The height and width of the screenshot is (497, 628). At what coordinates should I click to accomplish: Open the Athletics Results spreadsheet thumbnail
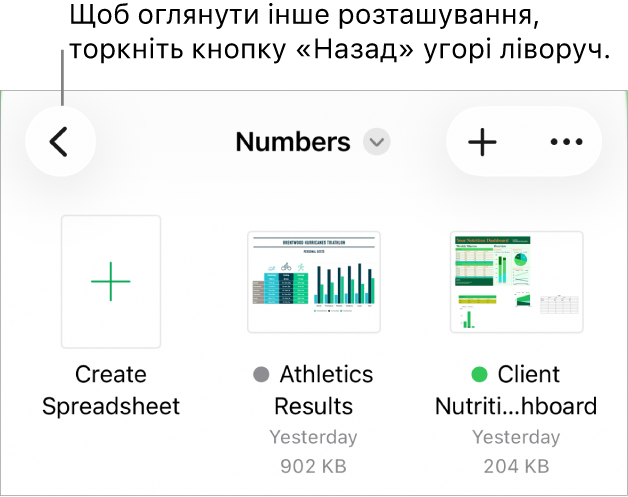coord(314,281)
